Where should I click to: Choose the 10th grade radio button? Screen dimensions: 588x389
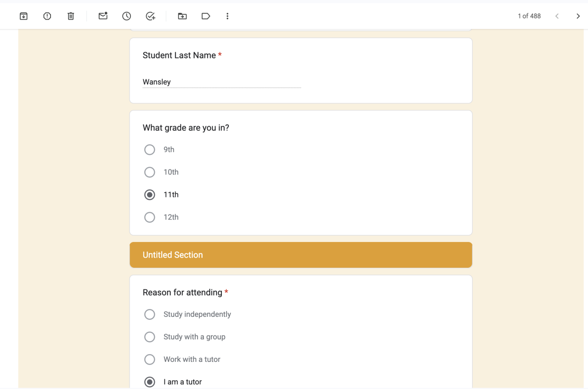150,172
